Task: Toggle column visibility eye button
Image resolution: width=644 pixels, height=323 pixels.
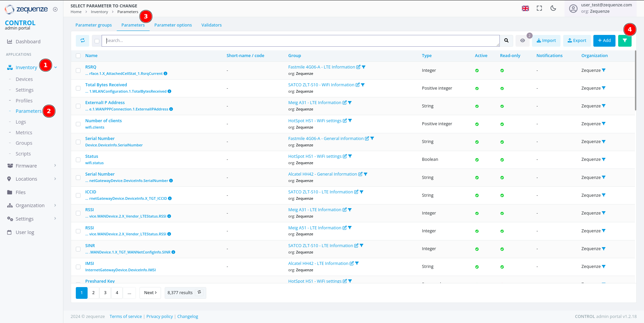Action: click(522, 41)
